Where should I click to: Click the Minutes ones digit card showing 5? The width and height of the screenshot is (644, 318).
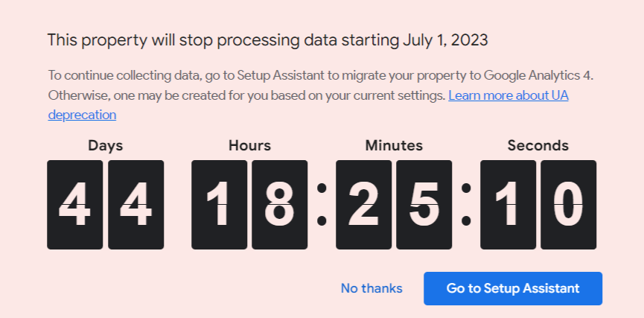(x=424, y=205)
